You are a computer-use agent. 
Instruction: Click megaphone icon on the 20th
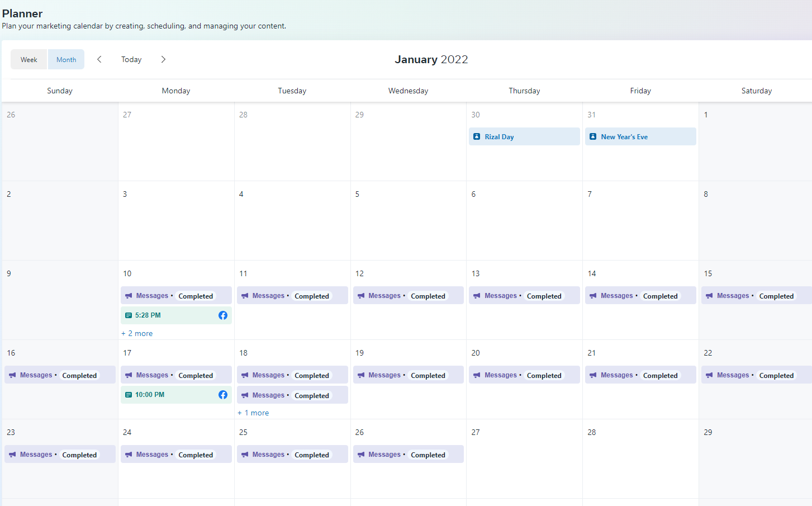tap(477, 375)
